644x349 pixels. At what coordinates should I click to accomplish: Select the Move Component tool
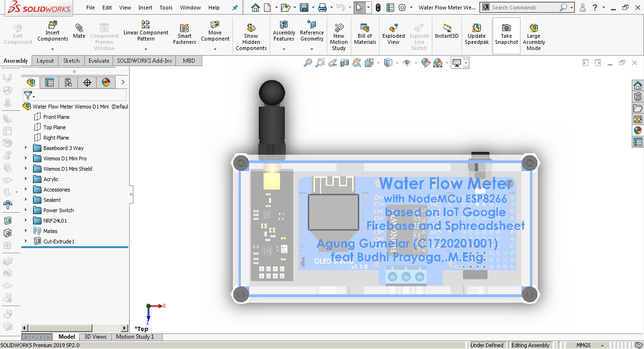click(215, 31)
